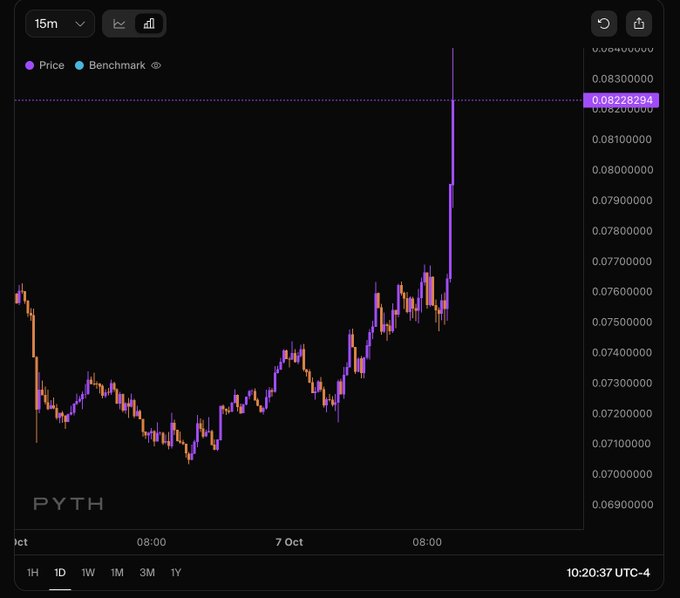The image size is (680, 598).
Task: Select the 1H time range tab
Action: click(33, 572)
